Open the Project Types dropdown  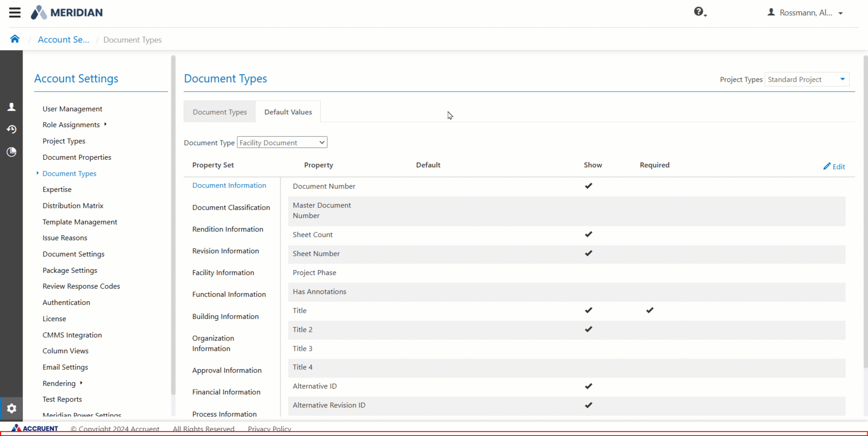point(807,79)
